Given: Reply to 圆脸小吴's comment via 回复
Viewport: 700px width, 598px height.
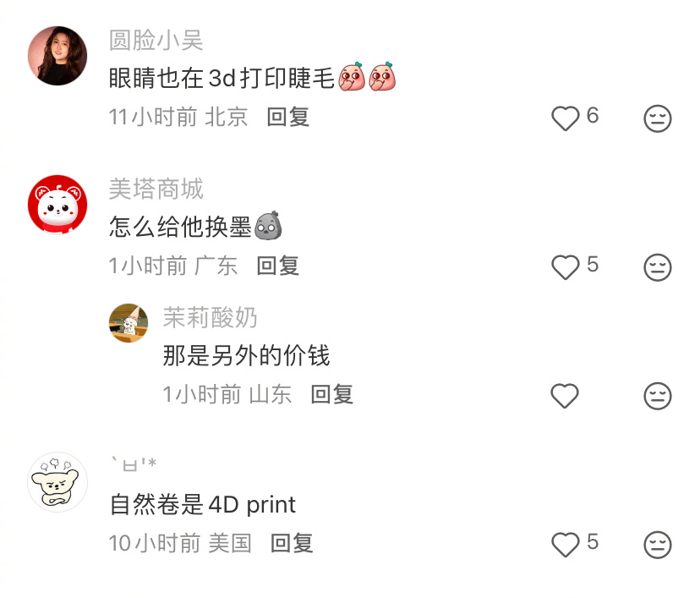Looking at the screenshot, I should pos(288,117).
